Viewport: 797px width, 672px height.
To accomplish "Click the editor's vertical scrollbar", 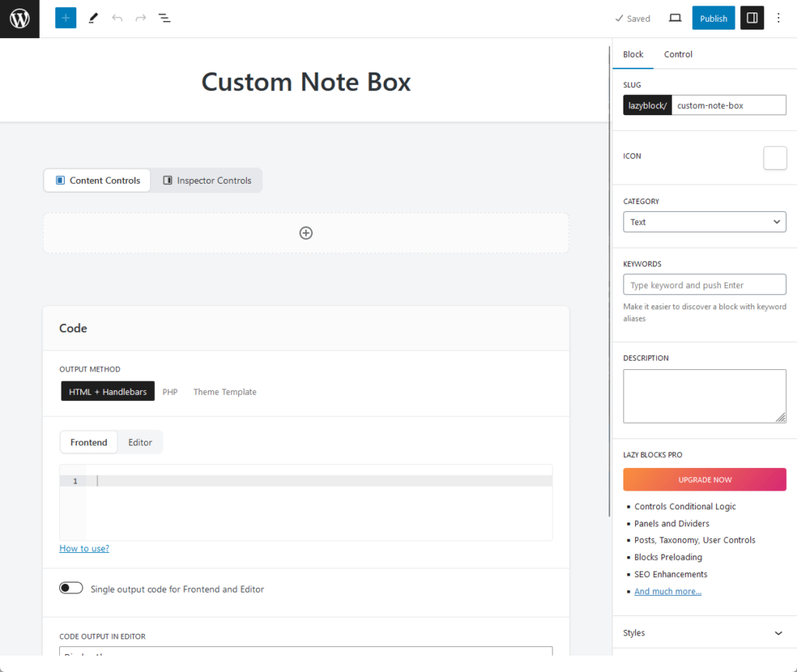I will (609, 281).
